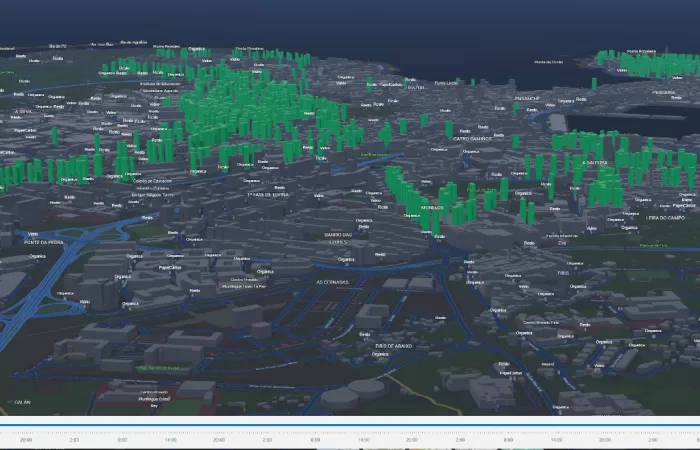Image resolution: width=700 pixels, height=450 pixels.
Task: Select the PESCARIA district label
Action: point(663,92)
